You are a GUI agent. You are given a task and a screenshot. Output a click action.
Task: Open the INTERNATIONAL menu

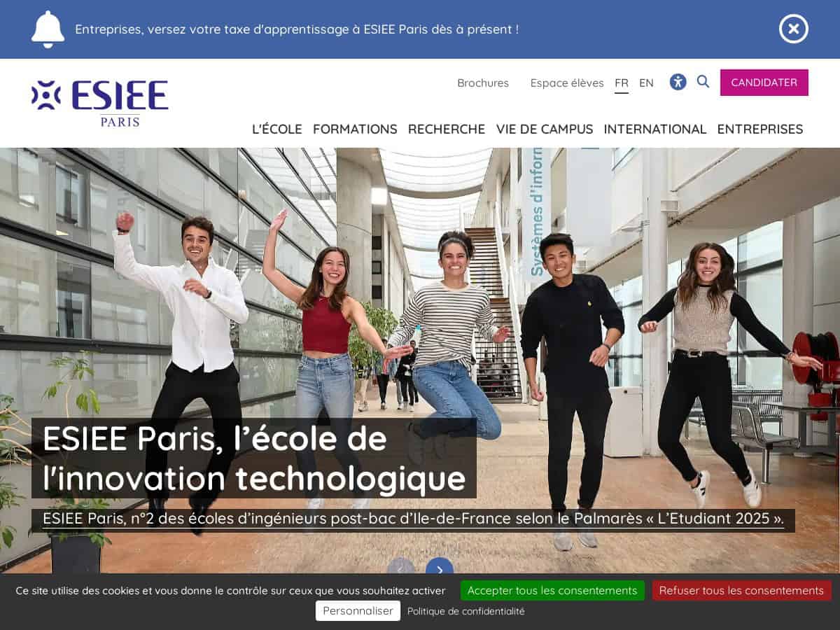(x=655, y=129)
